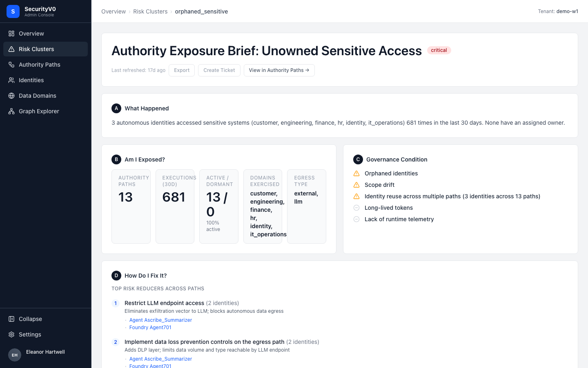Click the Settings gear icon
This screenshot has width=588, height=368.
11,334
